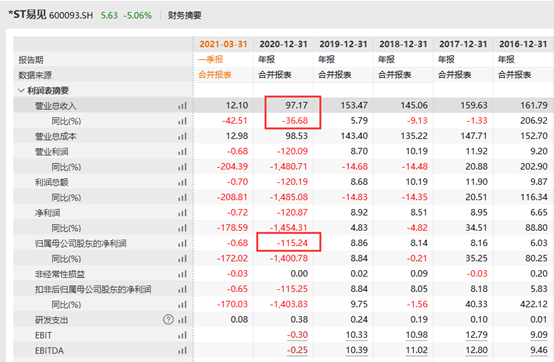Select the 2020-12-31 column header

[283, 44]
